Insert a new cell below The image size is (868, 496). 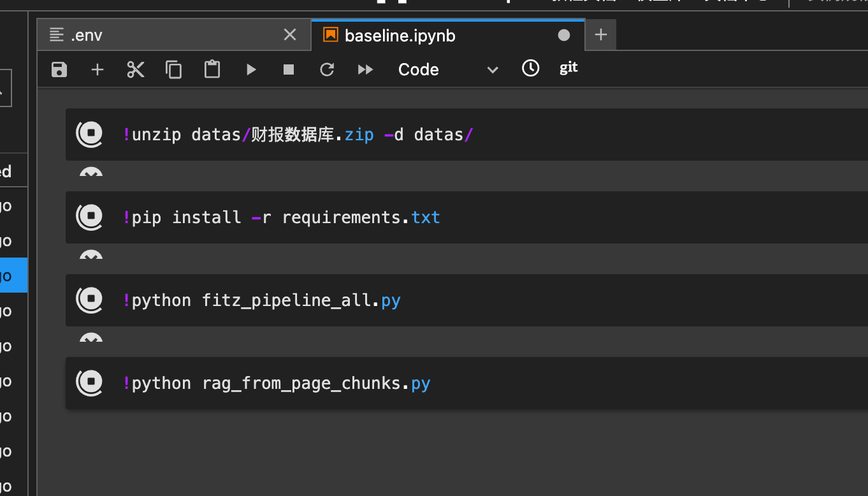tap(97, 69)
